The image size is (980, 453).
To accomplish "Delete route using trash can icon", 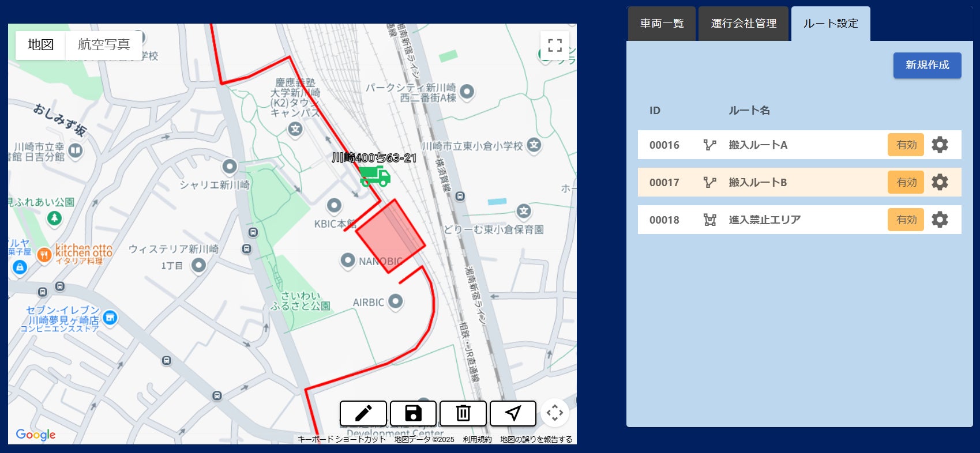I will click(x=463, y=413).
